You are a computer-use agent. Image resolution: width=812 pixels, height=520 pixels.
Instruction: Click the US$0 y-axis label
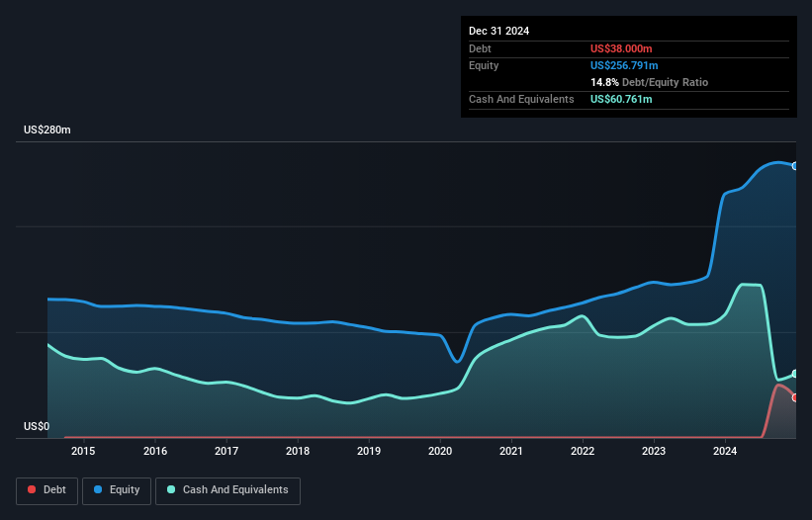click(37, 426)
